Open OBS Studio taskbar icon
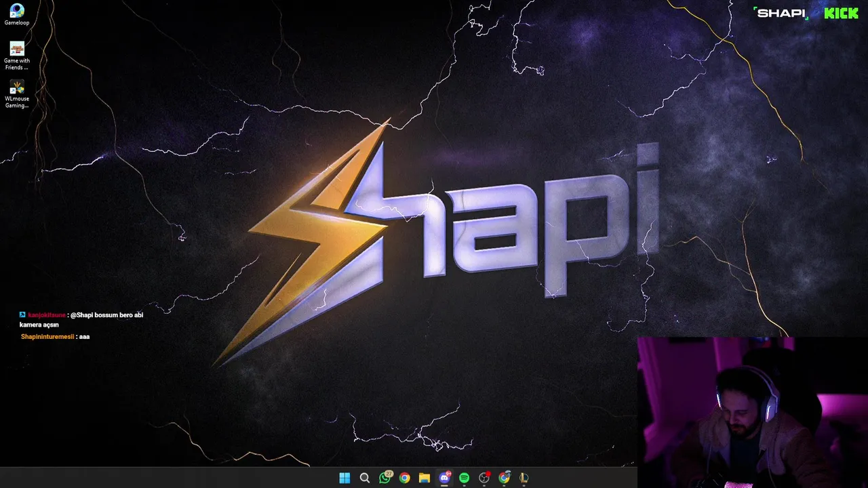868x488 pixels. tap(484, 478)
